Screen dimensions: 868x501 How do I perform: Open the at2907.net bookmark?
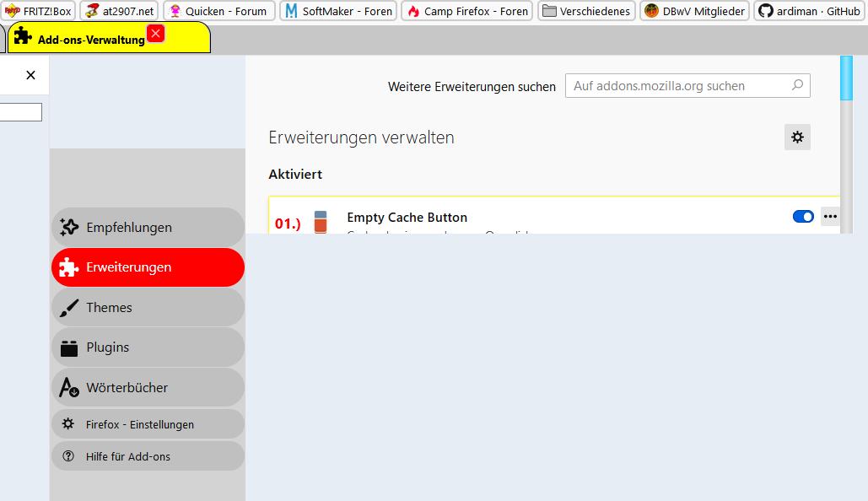coord(119,10)
